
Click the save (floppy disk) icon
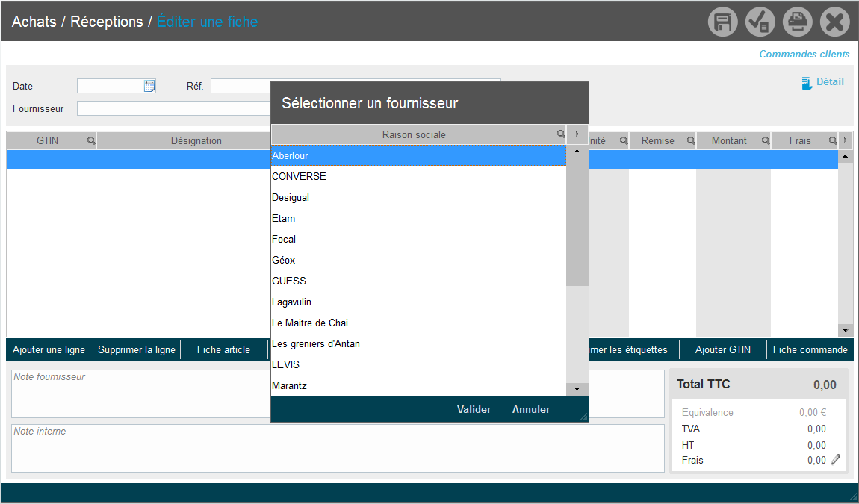pos(722,22)
